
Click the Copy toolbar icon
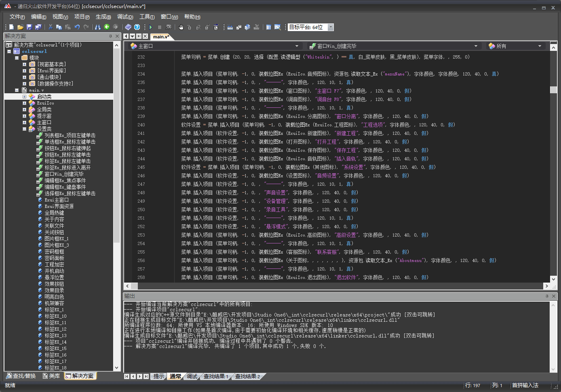click(59, 27)
